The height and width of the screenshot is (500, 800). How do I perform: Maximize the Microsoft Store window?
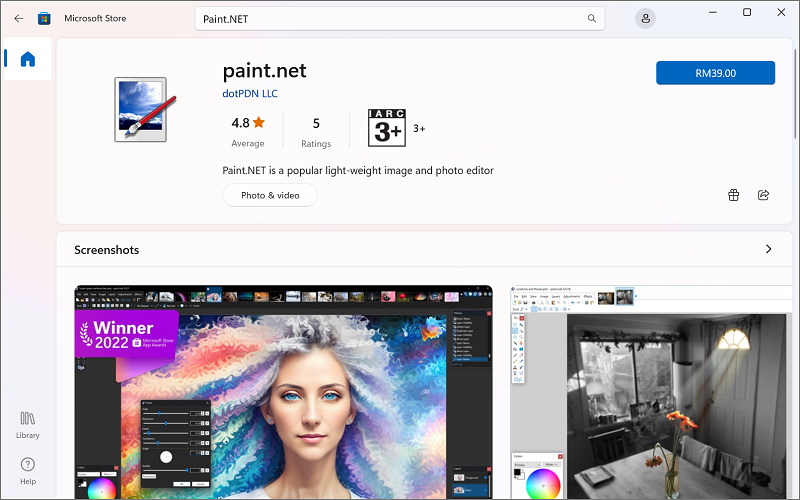click(747, 12)
